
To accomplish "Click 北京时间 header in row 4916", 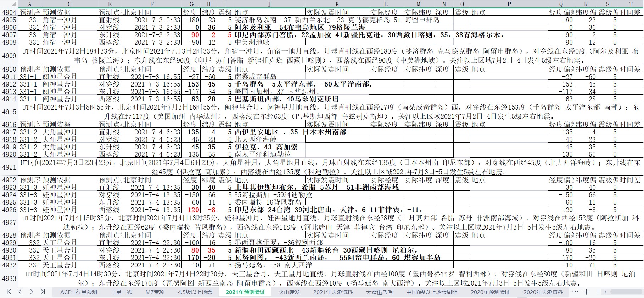I will [152, 125].
